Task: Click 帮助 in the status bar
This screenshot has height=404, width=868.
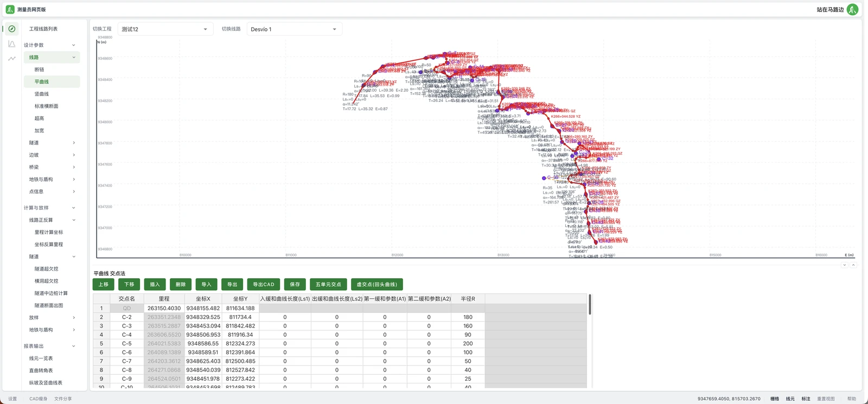Action: 852,399
